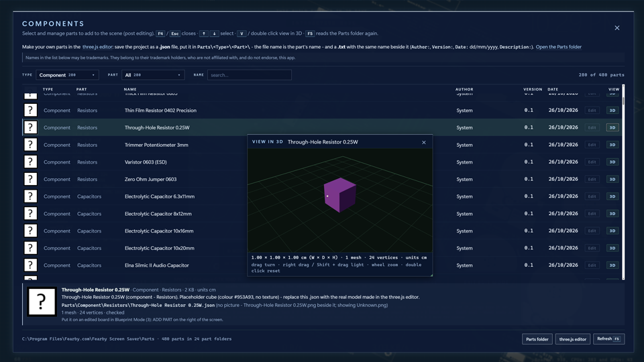Open 3D view for Electrolytic Capacitor 8x12mm

[x=612, y=214]
